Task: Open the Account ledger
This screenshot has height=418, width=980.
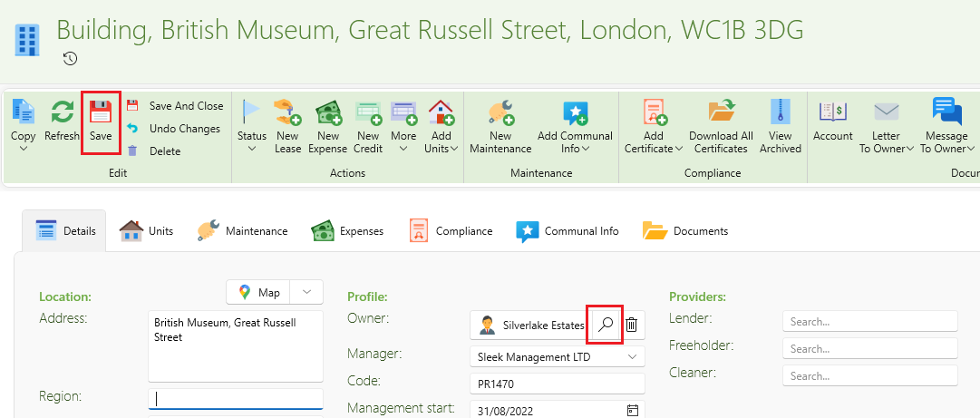Action: click(832, 121)
